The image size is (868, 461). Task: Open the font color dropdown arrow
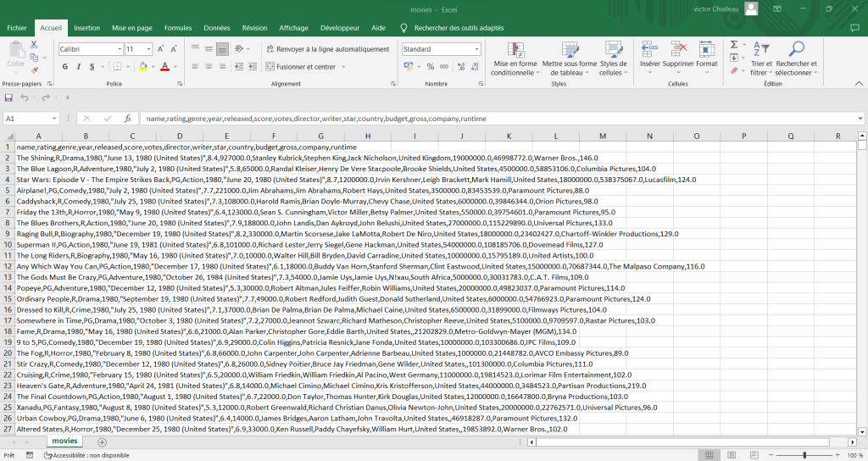point(175,66)
